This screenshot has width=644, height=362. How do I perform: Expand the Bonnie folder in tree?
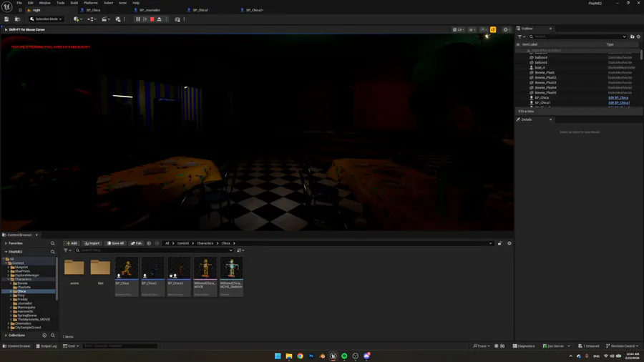pos(11,283)
